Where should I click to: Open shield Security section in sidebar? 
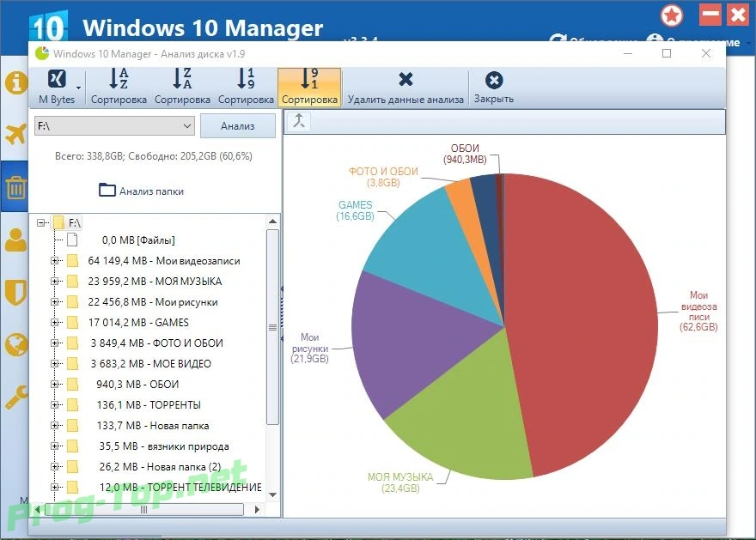(15, 293)
